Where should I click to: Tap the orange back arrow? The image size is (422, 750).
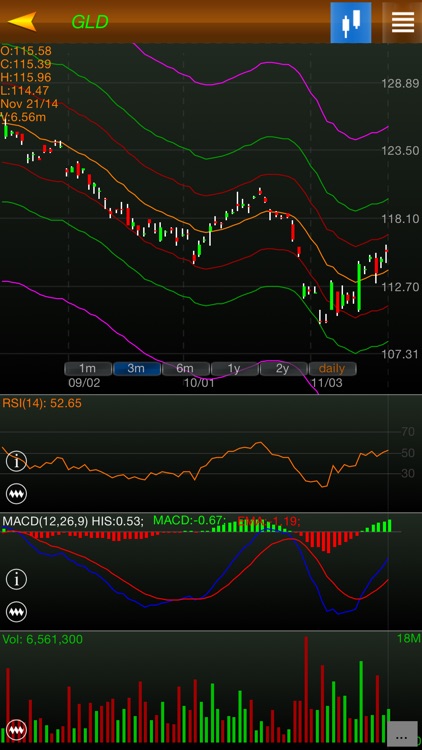(22, 21)
